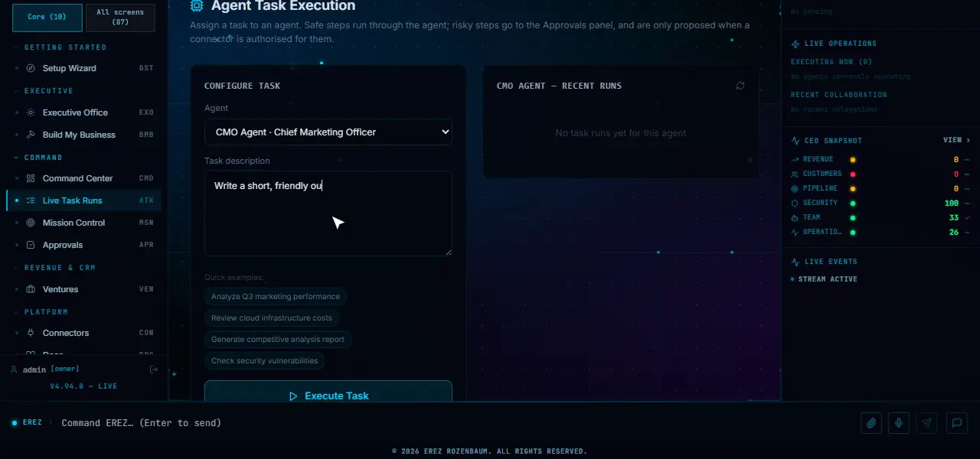Viewport: 980px width, 459px height.
Task: Click the V4.94.0 – LIVE version label
Action: pos(83,386)
